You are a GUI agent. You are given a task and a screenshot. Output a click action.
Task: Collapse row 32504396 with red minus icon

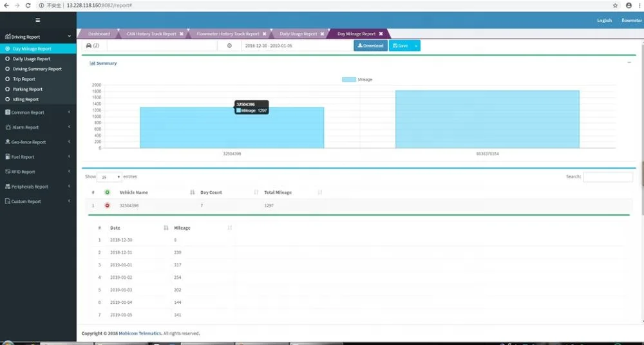pyautogui.click(x=107, y=205)
